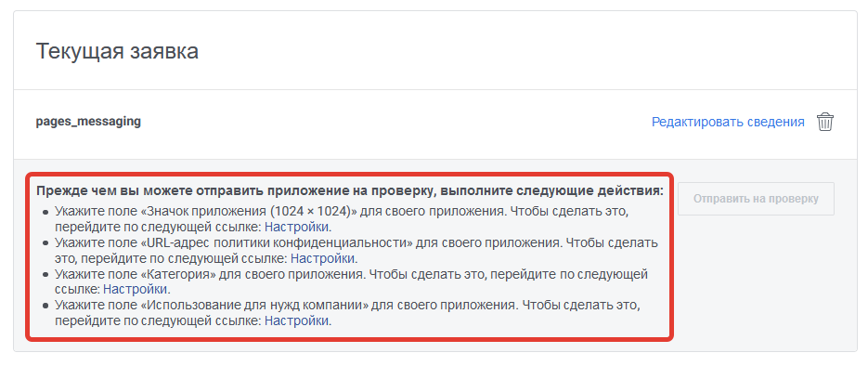The image size is (868, 366).
Task: Click bullet marker of privacy policy requirement
Action: (x=45, y=243)
